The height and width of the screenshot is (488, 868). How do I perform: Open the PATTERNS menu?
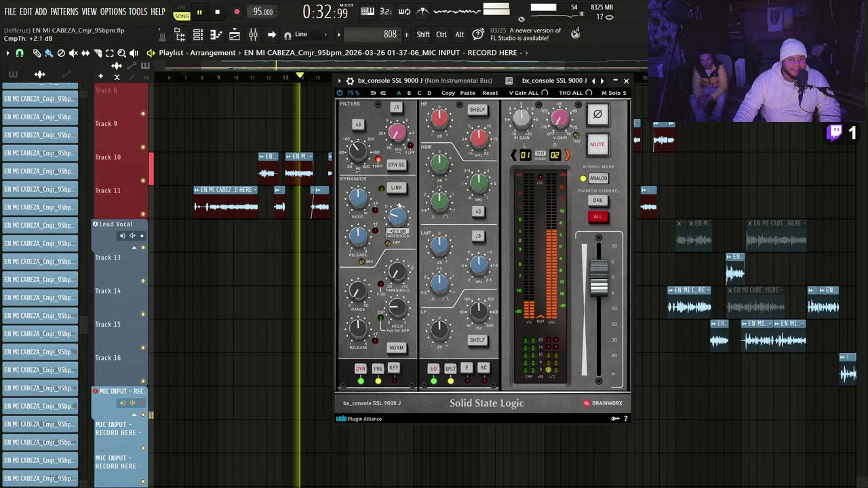64,12
